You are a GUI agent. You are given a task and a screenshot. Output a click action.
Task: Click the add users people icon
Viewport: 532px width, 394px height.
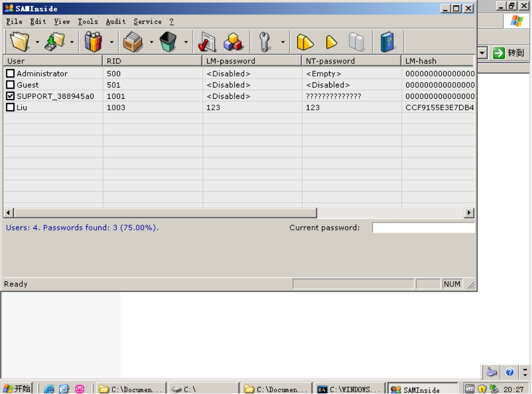point(93,42)
